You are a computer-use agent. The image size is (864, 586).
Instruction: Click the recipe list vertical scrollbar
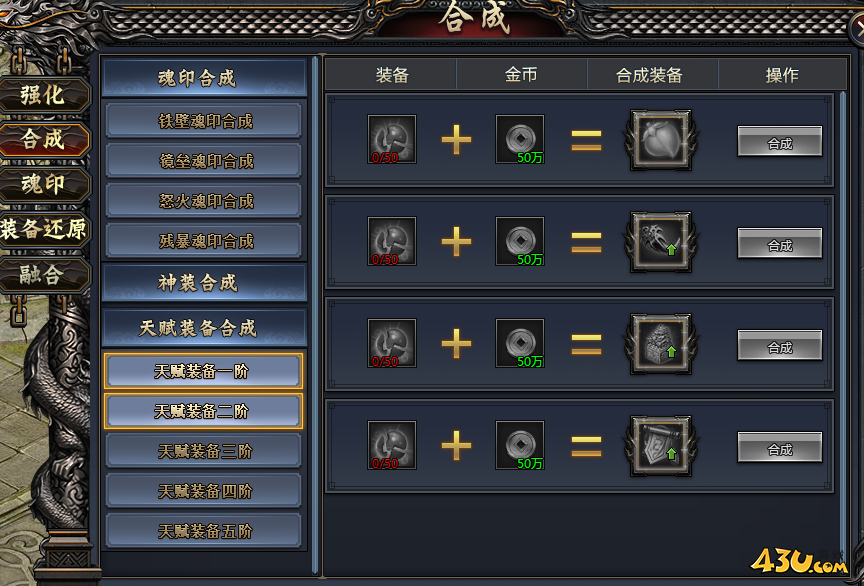[842, 331]
